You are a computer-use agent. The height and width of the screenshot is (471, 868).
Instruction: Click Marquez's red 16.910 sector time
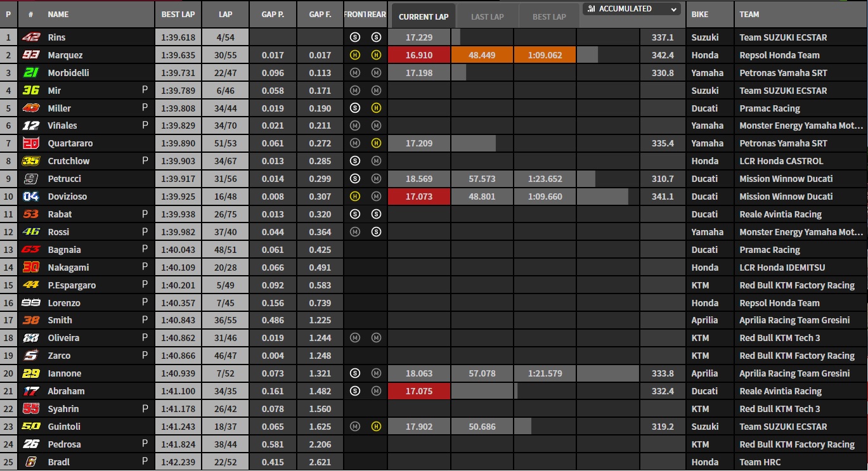pyautogui.click(x=419, y=55)
